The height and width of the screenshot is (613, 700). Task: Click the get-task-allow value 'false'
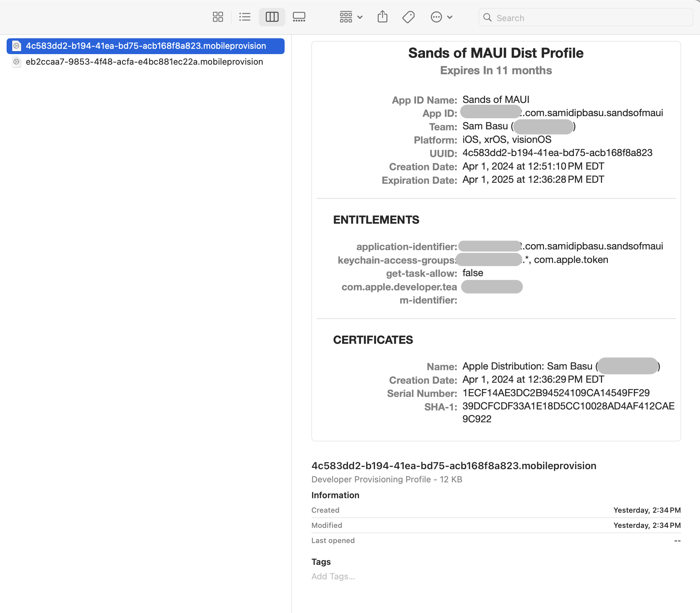[x=473, y=273]
